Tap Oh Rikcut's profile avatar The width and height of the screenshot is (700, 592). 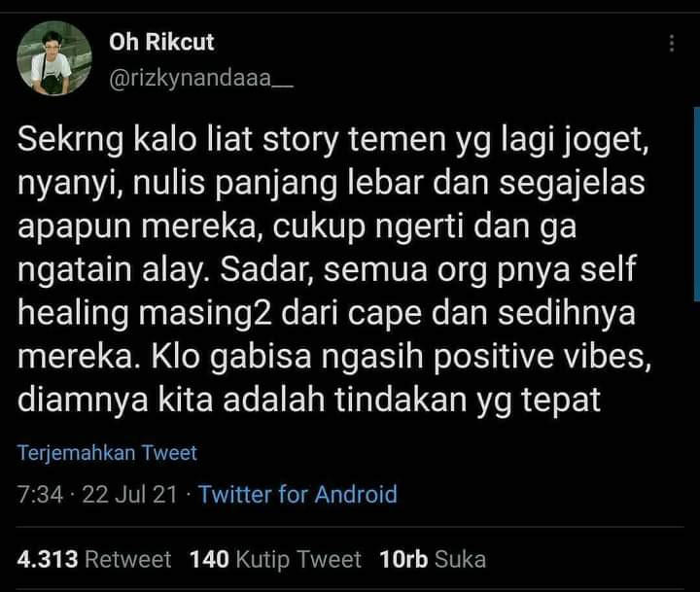tap(52, 59)
